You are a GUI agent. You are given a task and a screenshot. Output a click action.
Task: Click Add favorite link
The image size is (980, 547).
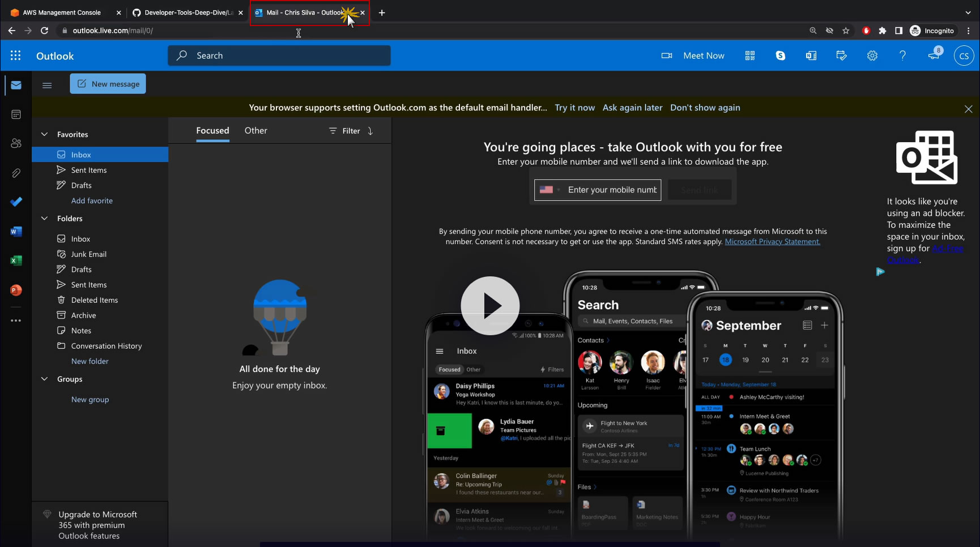pos(92,200)
